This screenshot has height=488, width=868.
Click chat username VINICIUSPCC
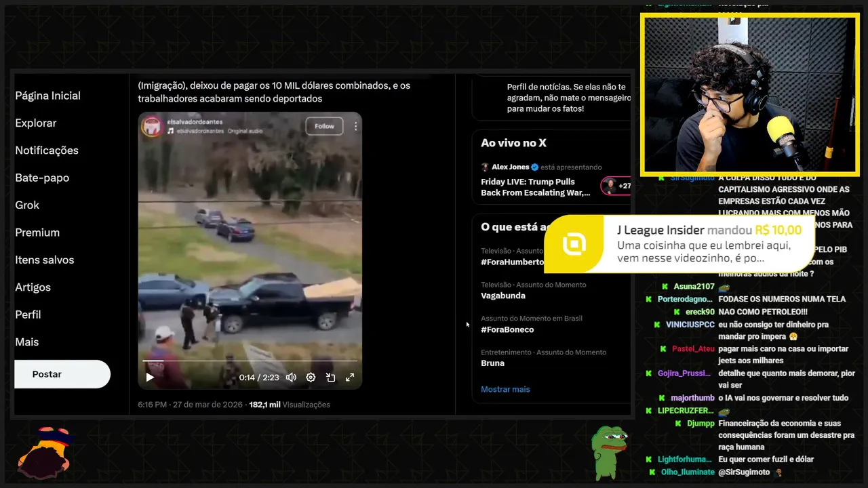[x=690, y=325]
